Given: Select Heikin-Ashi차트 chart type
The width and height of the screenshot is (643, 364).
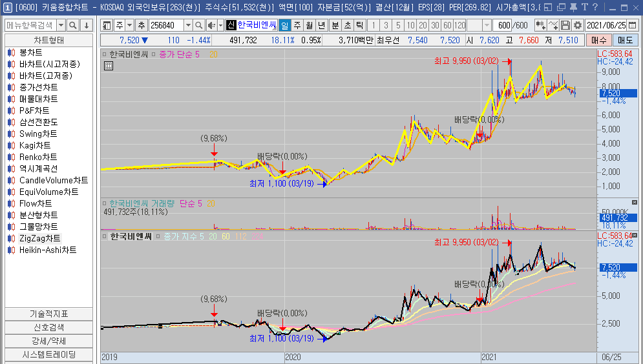Looking at the screenshot, I should 48,250.
